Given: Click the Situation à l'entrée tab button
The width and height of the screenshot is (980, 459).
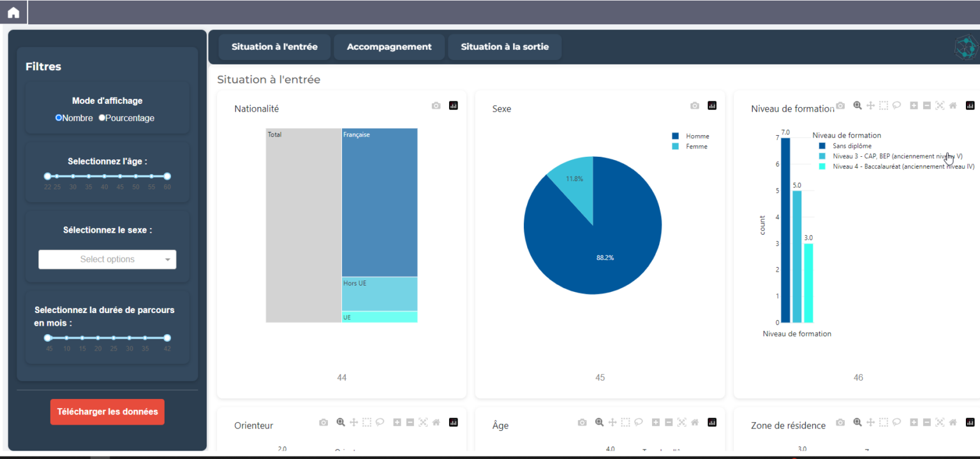Looking at the screenshot, I should [x=274, y=47].
